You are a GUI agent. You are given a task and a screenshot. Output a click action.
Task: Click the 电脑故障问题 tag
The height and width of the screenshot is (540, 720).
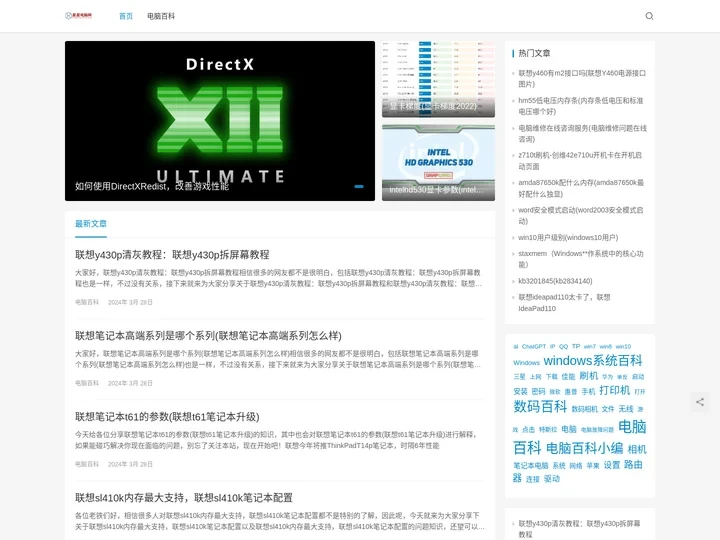pos(597,430)
